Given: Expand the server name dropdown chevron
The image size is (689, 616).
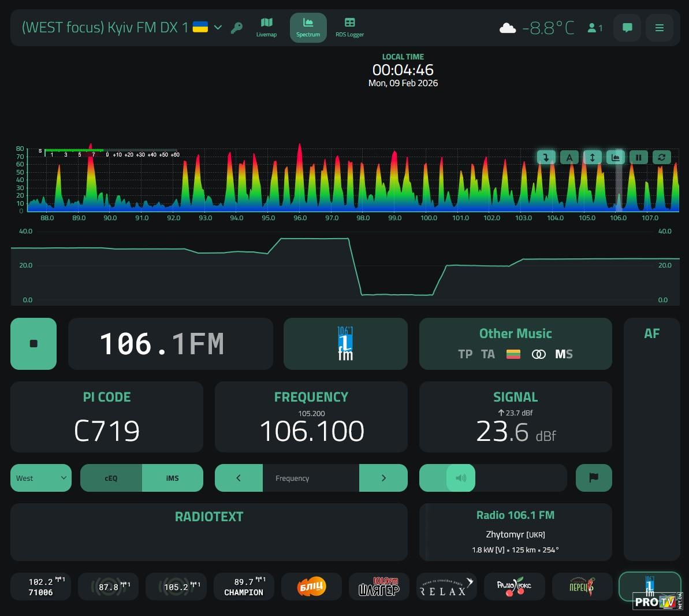Looking at the screenshot, I should 218,27.
